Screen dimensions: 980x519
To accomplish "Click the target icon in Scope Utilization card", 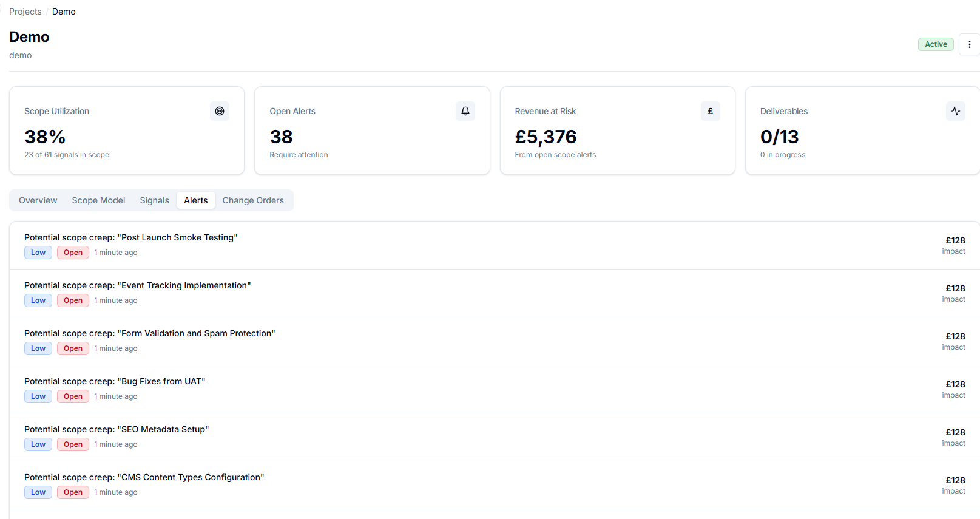I will click(220, 111).
